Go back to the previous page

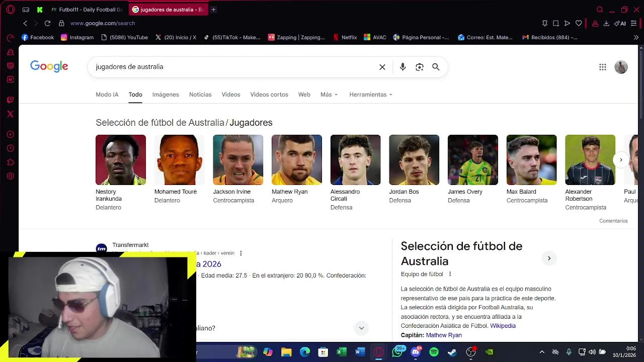[25, 23]
